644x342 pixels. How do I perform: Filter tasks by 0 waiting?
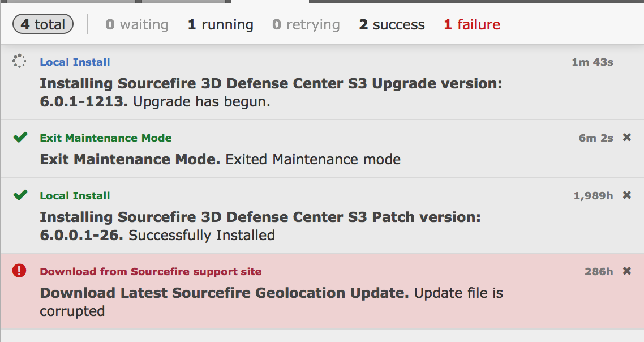(x=137, y=25)
